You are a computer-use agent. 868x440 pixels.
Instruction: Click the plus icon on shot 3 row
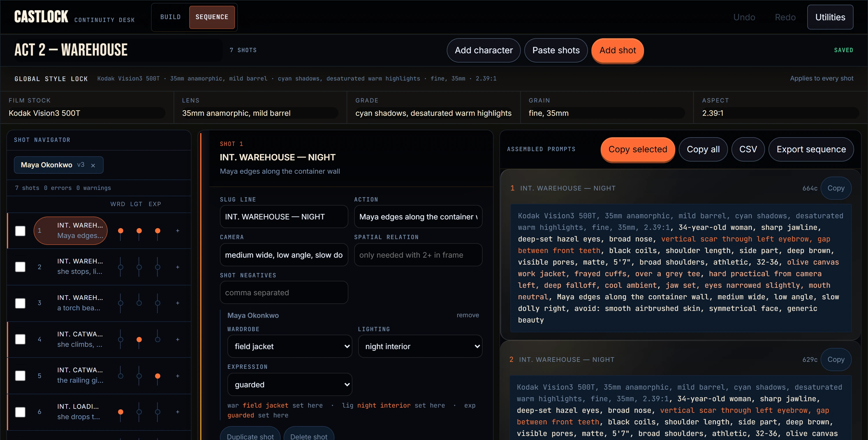[178, 303]
